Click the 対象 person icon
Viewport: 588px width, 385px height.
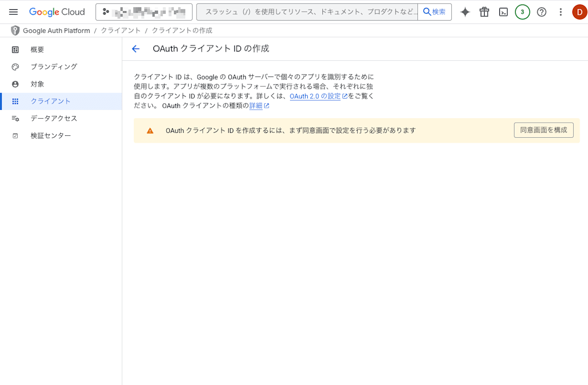tap(15, 84)
